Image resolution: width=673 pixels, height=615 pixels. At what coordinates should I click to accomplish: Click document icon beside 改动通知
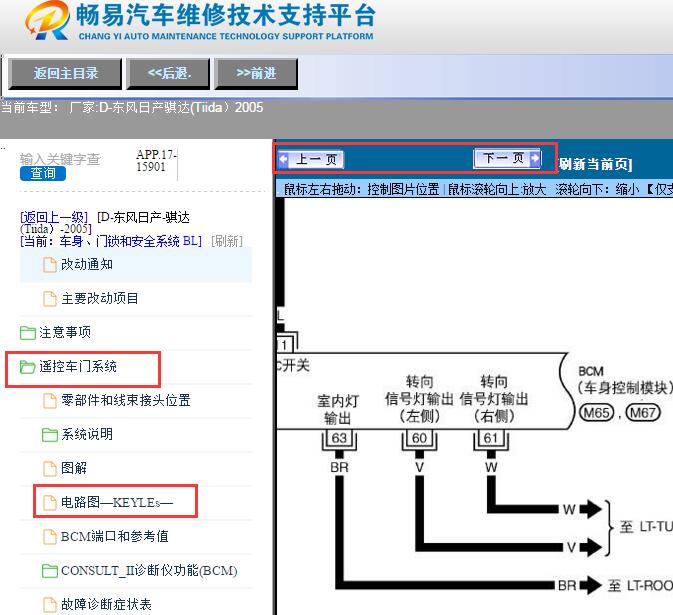[x=50, y=265]
